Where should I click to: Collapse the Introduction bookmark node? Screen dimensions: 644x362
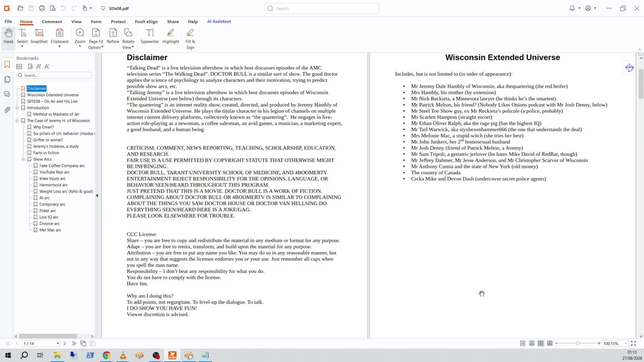[x=17, y=108]
